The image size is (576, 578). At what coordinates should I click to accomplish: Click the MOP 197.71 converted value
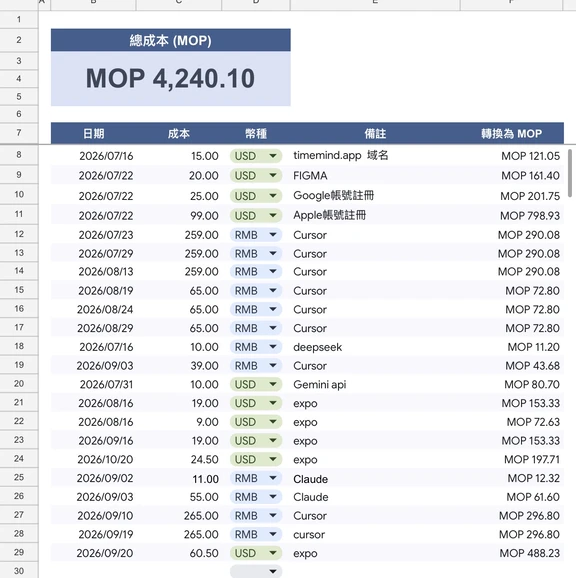(x=532, y=459)
